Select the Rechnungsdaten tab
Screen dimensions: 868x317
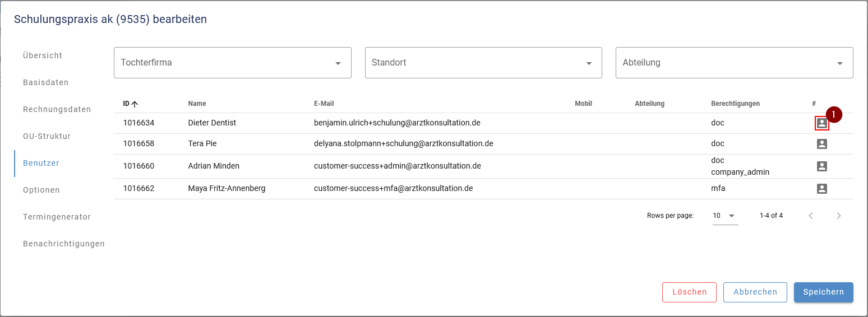pyautogui.click(x=57, y=109)
